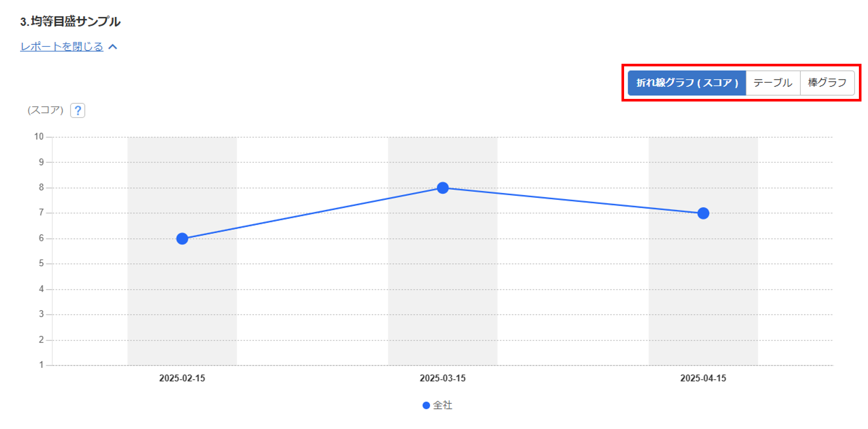Click the 2025-02-15 x-axis label
The height and width of the screenshot is (429, 868).
click(182, 378)
